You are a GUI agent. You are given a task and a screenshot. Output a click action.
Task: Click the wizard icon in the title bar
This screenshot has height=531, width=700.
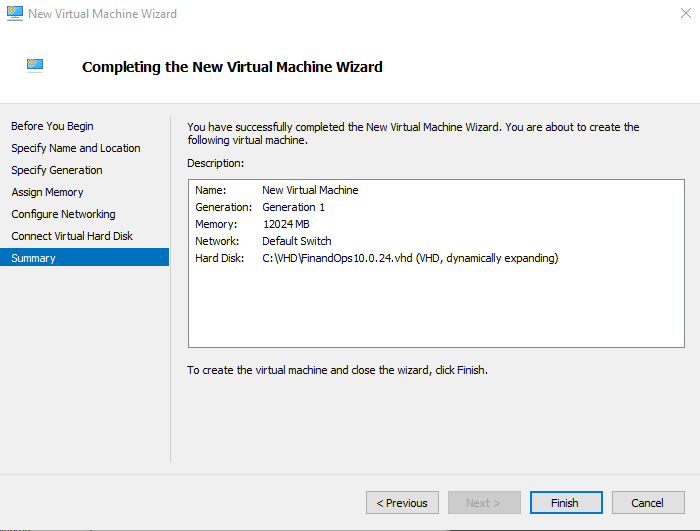pyautogui.click(x=14, y=14)
